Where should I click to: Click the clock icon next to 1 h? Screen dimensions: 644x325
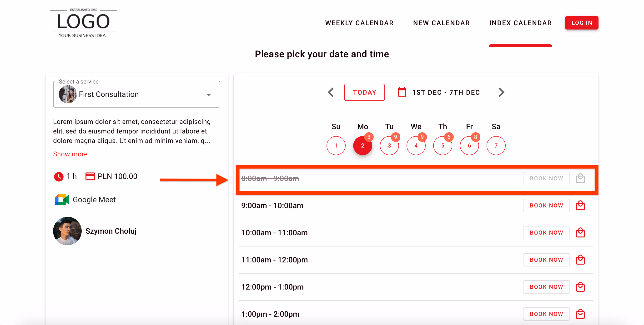59,176
